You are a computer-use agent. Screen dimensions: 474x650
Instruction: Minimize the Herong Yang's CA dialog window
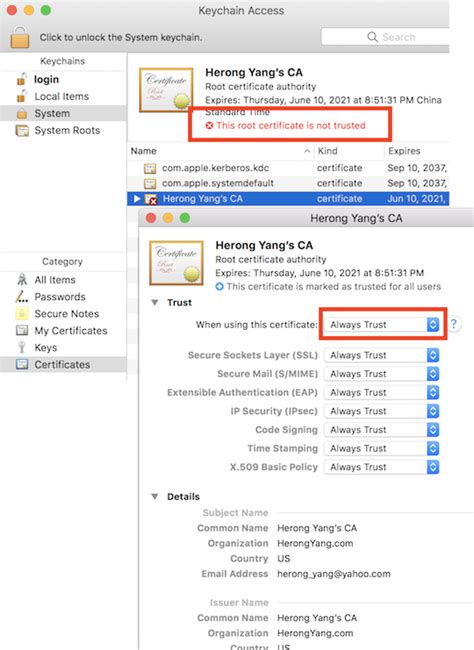pyautogui.click(x=168, y=218)
